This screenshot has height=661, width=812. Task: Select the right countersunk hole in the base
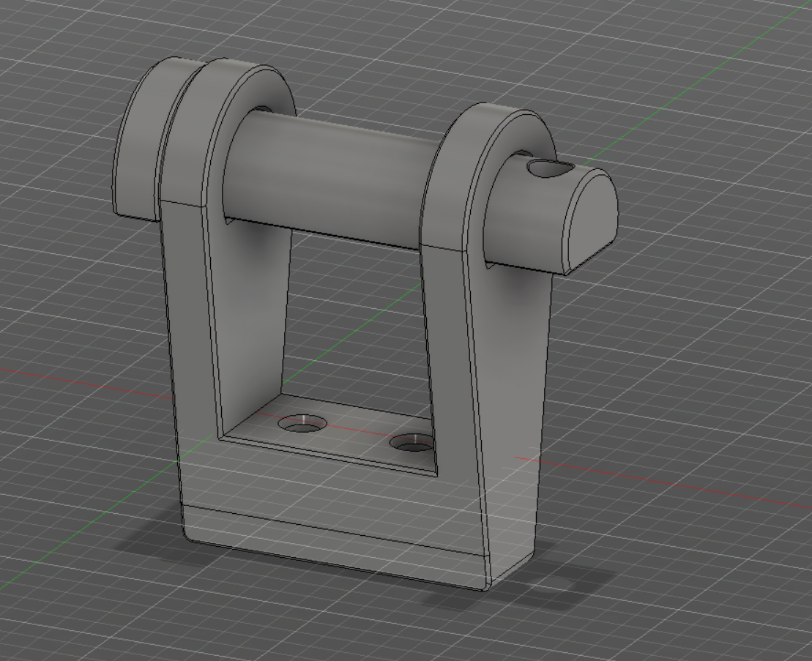tap(412, 443)
